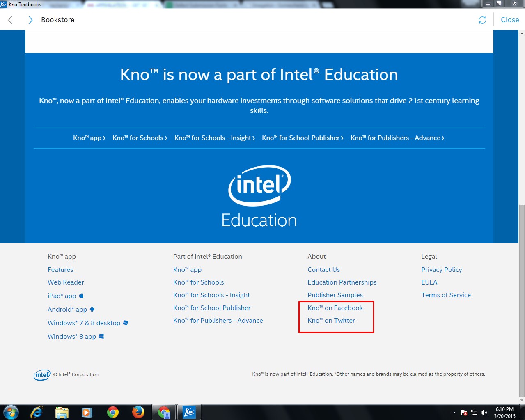Click the Kno Textbooks title bar icon
Viewport: 525px width, 420px height.
click(x=4, y=4)
